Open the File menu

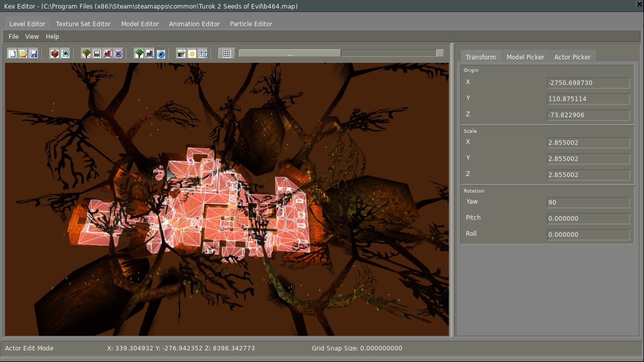click(x=14, y=37)
